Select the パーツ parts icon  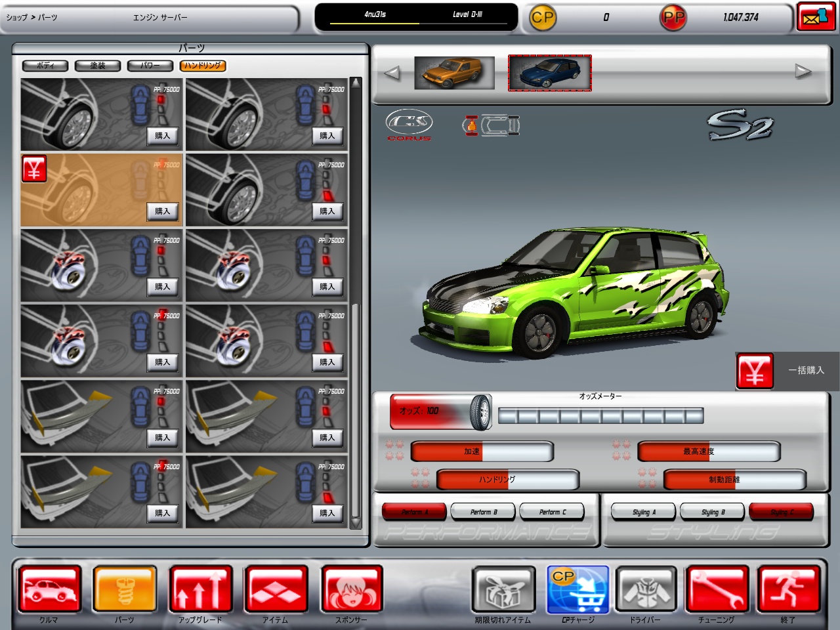[125, 589]
